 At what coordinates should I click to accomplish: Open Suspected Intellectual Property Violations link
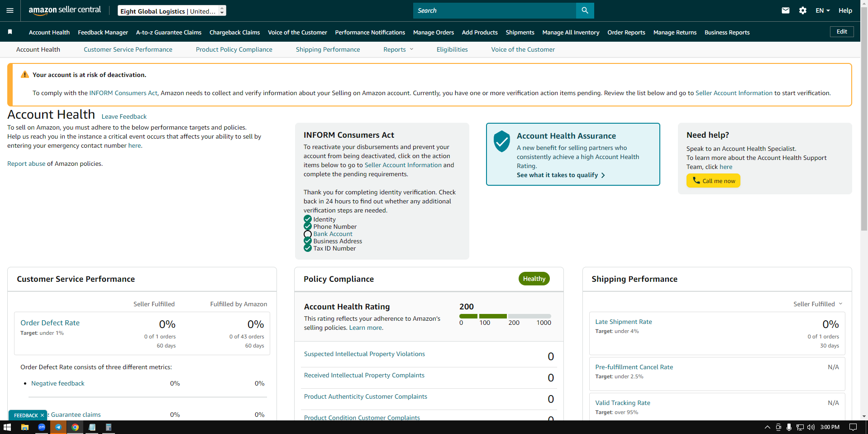pyautogui.click(x=364, y=354)
